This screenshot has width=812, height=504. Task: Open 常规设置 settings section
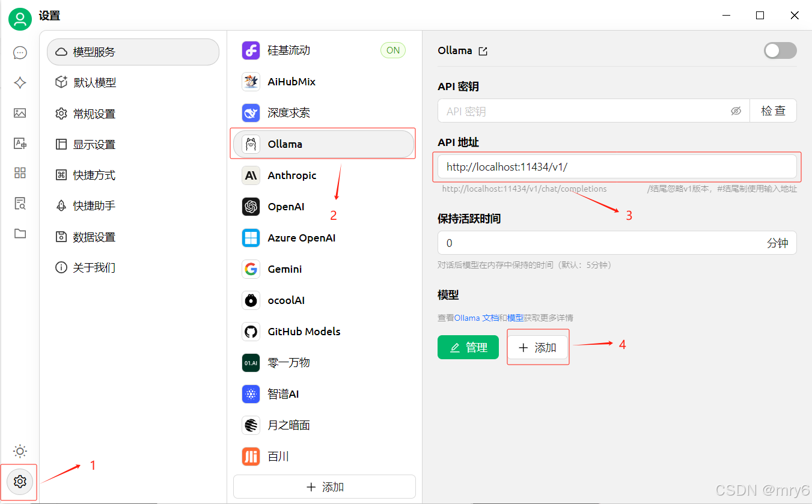pyautogui.click(x=133, y=114)
